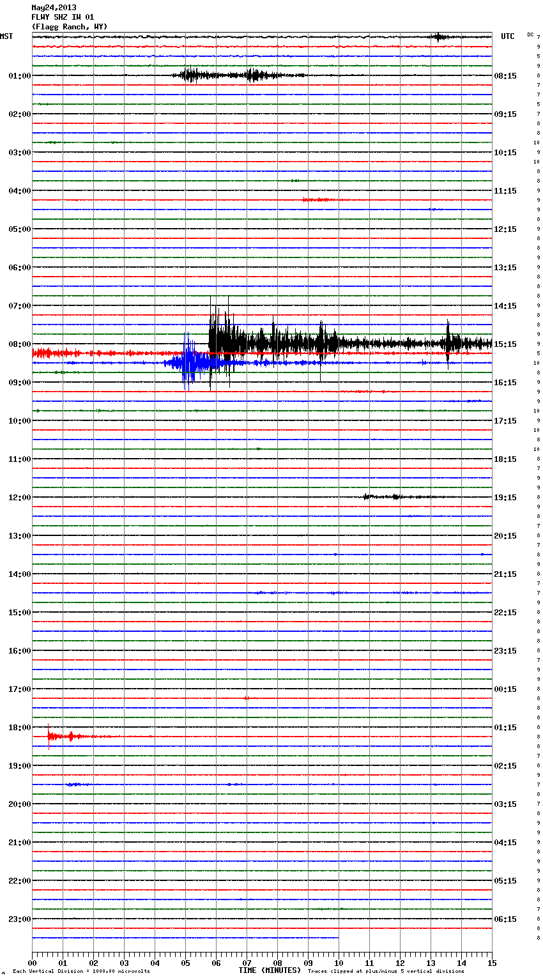The height and width of the screenshot is (980, 543).
Task: Click minute tick 00 on bottom axis
Action: 32,963
